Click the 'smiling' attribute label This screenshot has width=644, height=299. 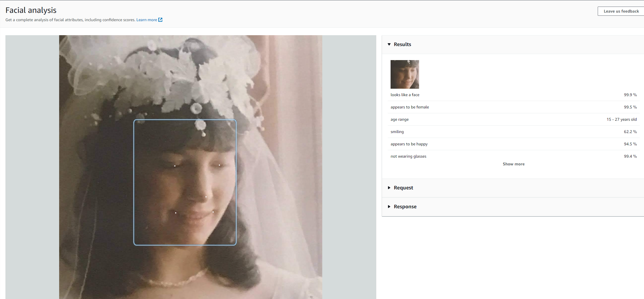pyautogui.click(x=397, y=132)
